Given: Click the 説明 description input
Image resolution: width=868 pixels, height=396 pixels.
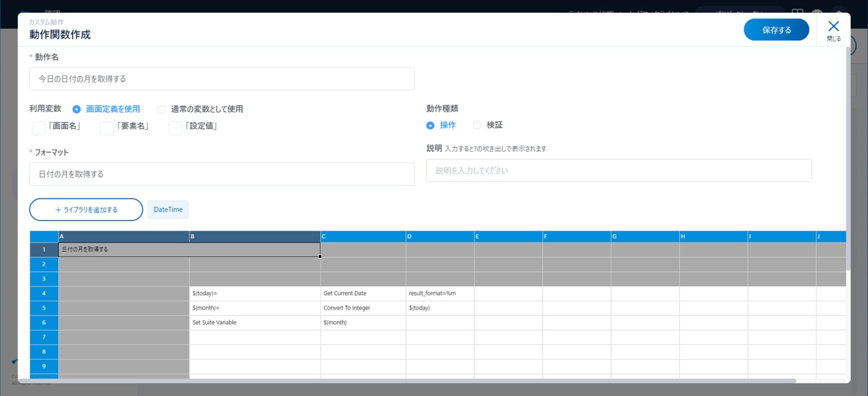Looking at the screenshot, I should [x=618, y=170].
